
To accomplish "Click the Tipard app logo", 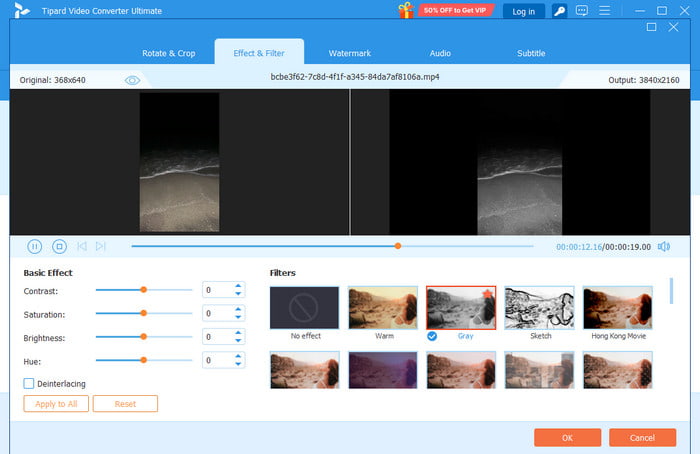I will (x=21, y=10).
